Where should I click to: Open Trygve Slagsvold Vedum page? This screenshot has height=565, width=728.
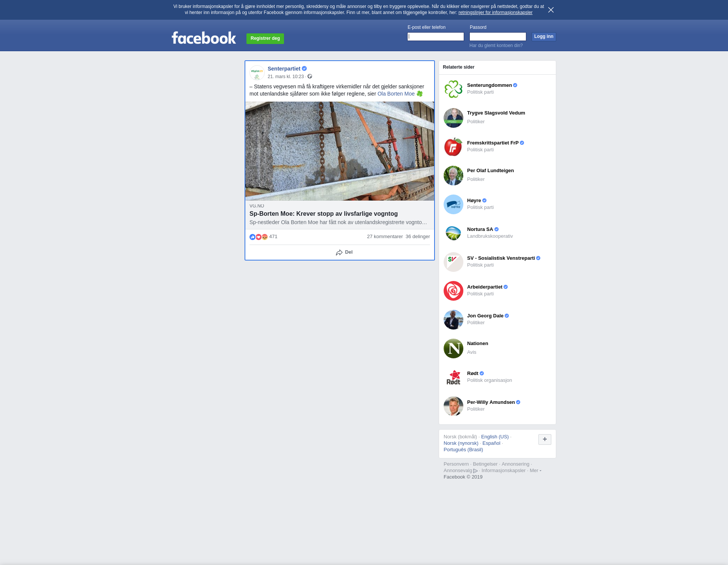496,113
